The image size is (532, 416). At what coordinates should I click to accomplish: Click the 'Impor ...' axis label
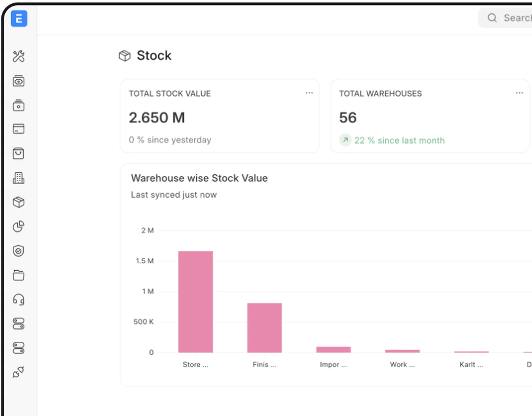(x=333, y=364)
